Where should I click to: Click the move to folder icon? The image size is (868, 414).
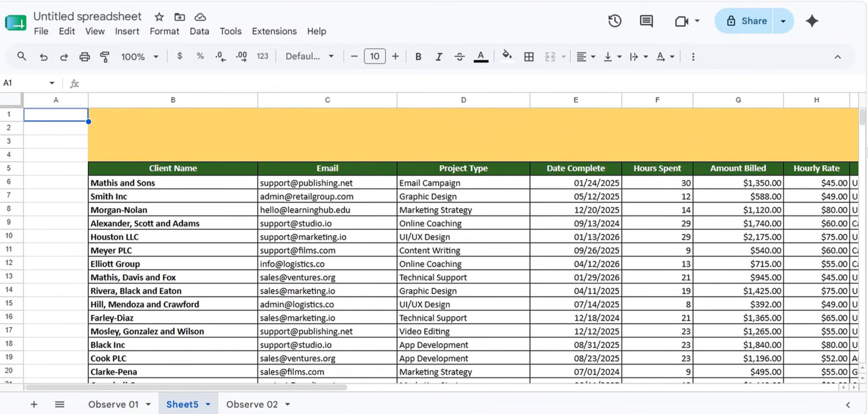click(x=180, y=17)
